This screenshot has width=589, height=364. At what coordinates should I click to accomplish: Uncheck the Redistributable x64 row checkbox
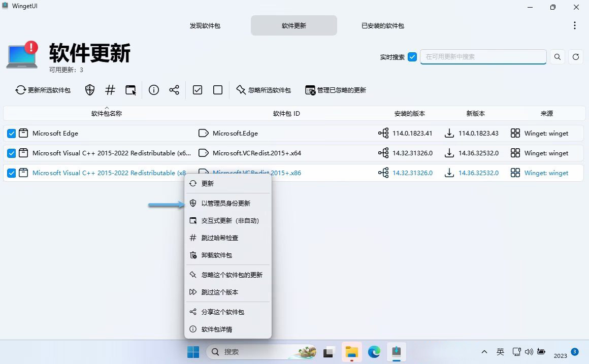pyautogui.click(x=12, y=153)
